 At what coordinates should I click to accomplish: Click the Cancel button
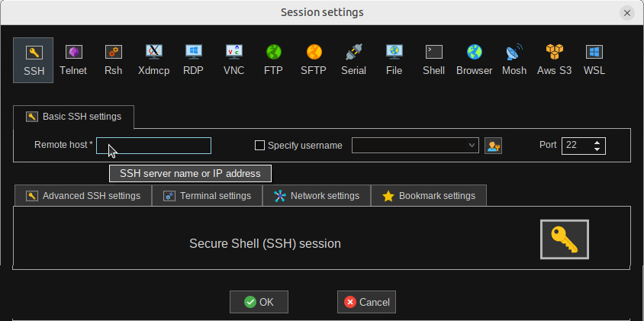(x=366, y=302)
